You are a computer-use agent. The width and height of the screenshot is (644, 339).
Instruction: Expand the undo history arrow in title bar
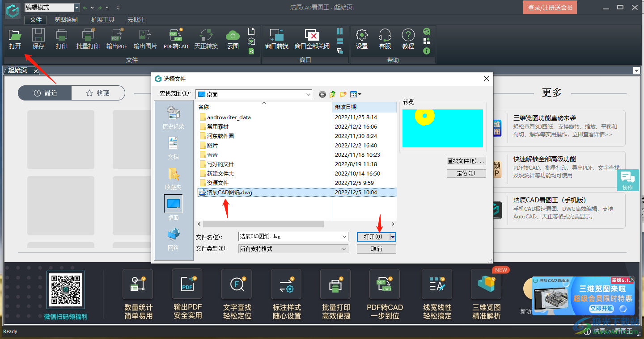point(92,8)
